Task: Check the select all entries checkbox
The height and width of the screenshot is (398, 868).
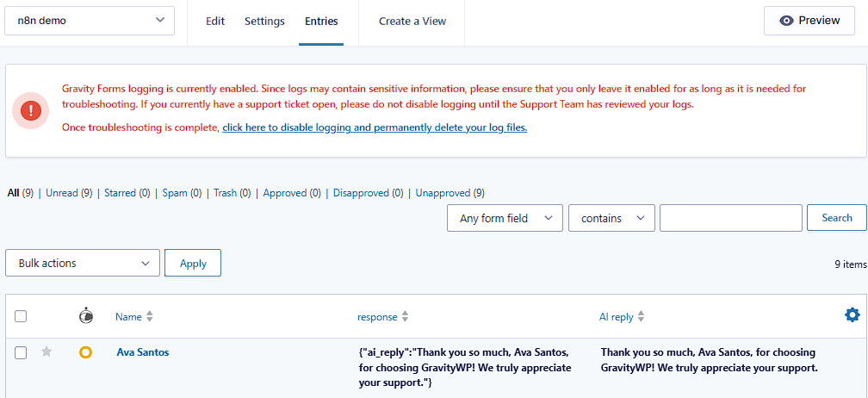Action: click(21, 316)
